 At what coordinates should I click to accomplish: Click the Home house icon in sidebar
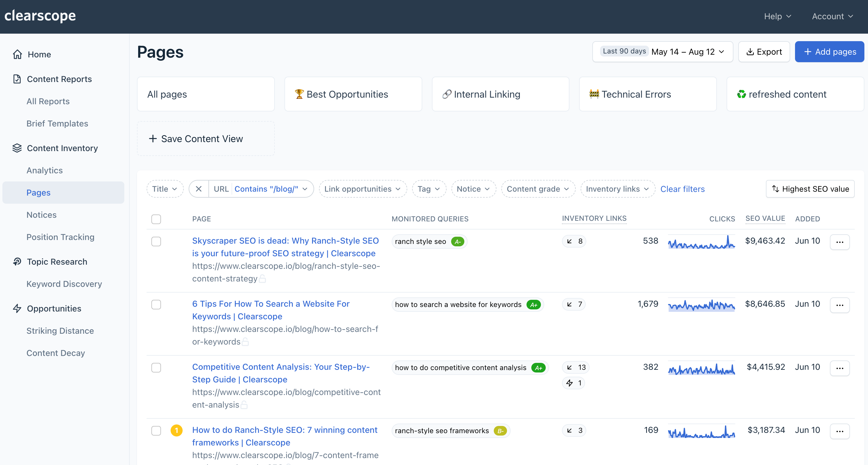[17, 54]
